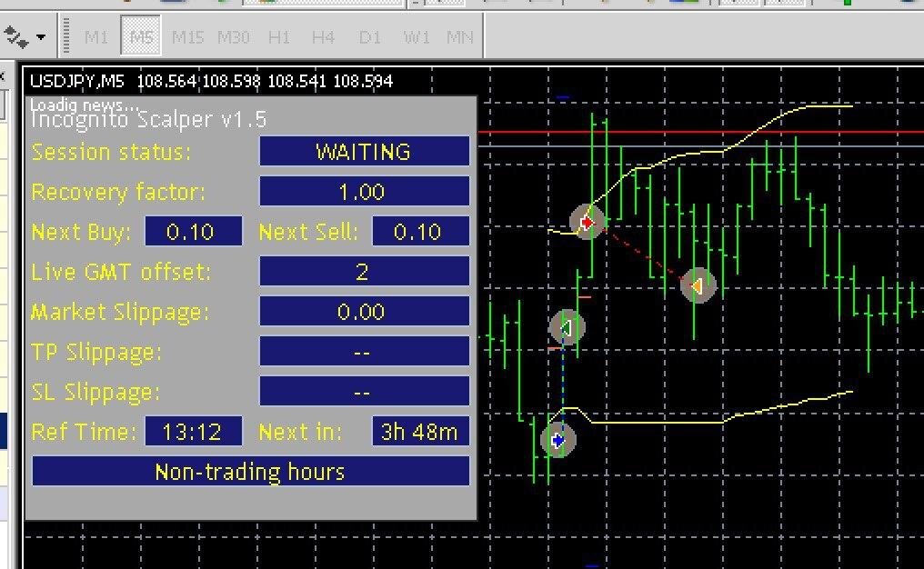Screen dimensions: 924x569
Task: Click the Live GMT offset value 2
Action: (x=364, y=271)
